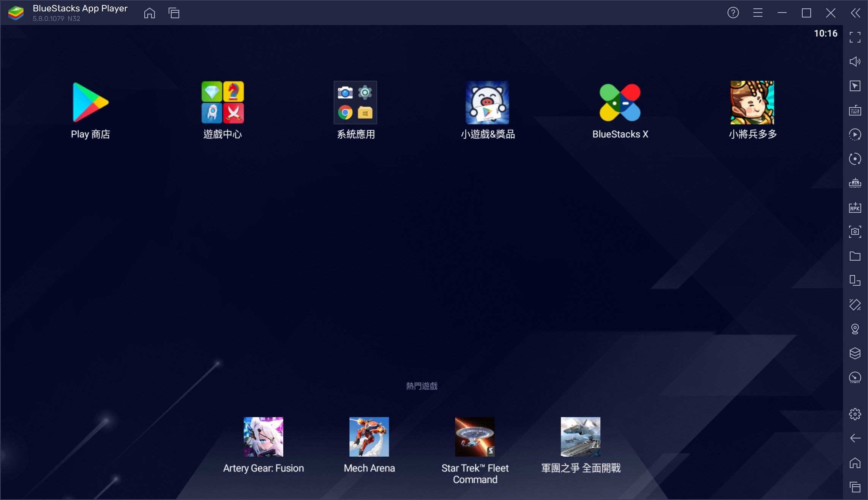Maximize the BlueStacks window
The height and width of the screenshot is (500, 868).
click(806, 13)
